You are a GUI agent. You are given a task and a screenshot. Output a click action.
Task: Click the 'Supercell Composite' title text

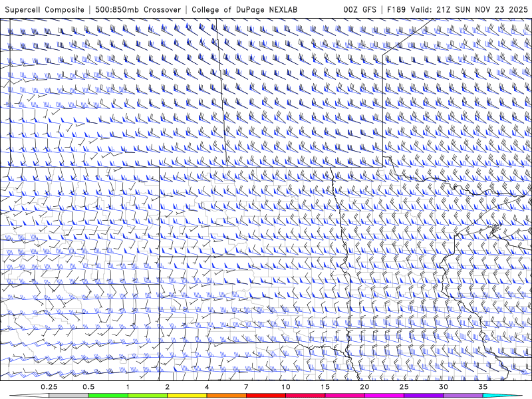point(45,10)
